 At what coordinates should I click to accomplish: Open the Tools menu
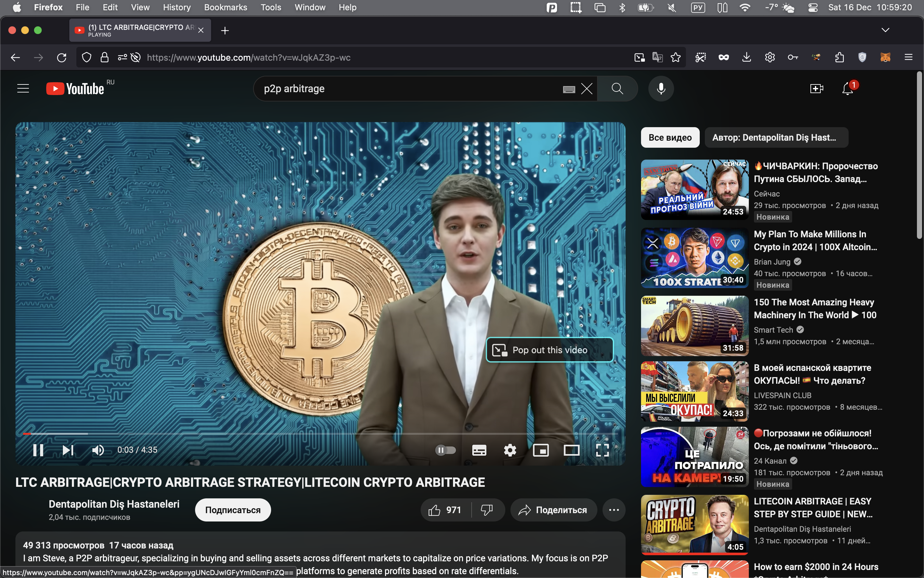click(x=271, y=7)
